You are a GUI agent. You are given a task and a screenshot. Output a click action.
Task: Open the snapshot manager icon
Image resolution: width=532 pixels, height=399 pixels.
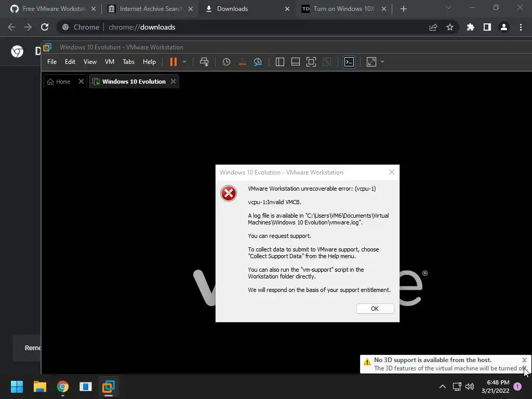[x=258, y=62]
